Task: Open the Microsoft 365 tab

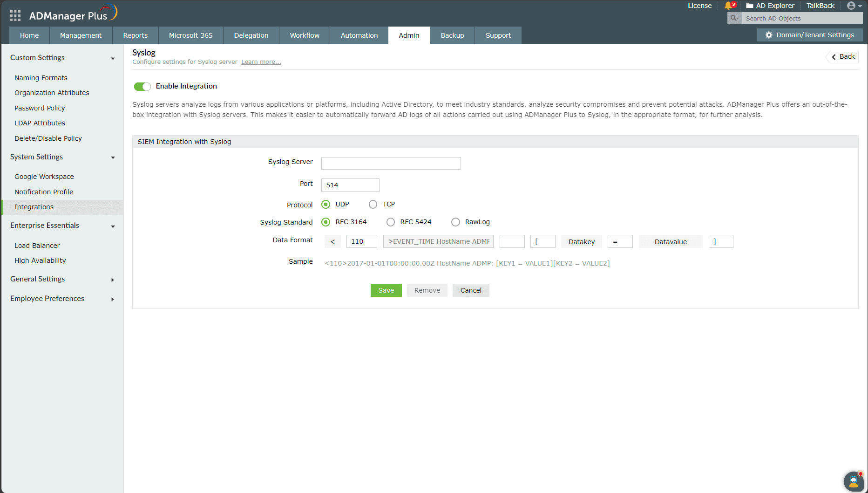Action: point(191,35)
